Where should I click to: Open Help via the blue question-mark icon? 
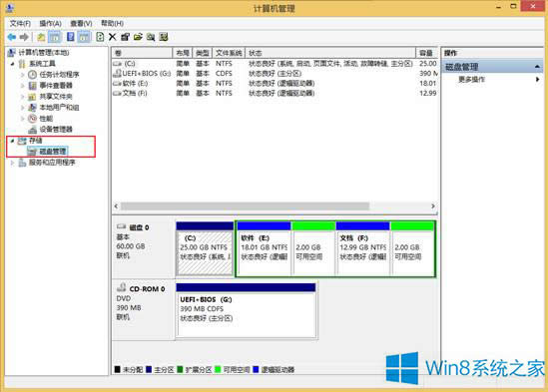[x=70, y=37]
